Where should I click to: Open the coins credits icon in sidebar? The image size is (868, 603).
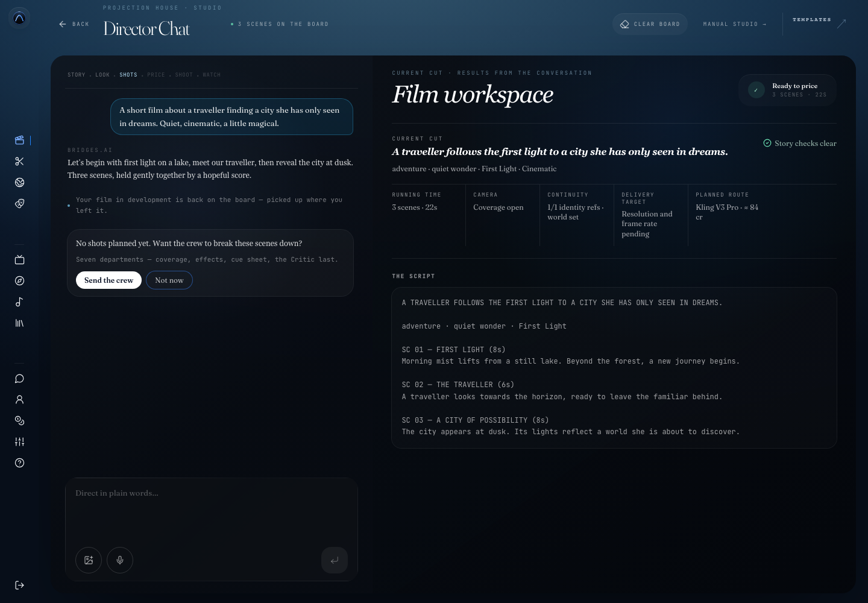19,421
